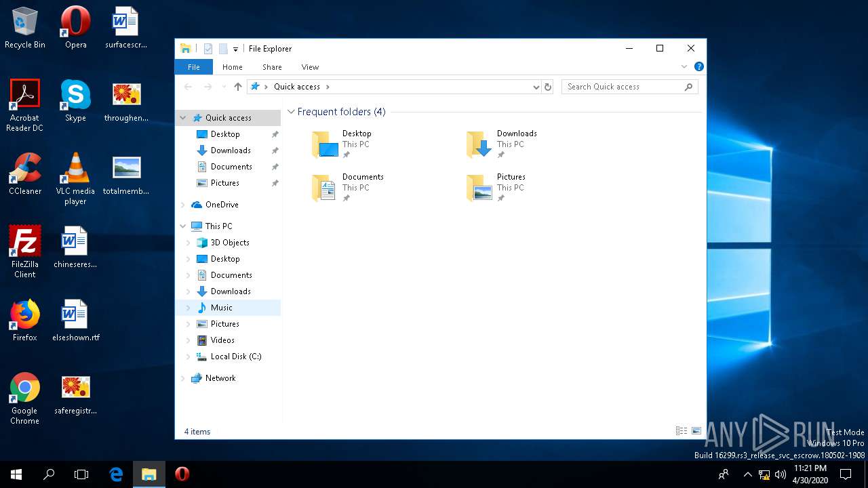The width and height of the screenshot is (868, 488).
Task: Expand Local Disk (C:) tree node
Action: 189,357
